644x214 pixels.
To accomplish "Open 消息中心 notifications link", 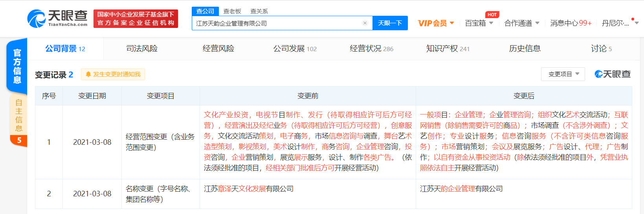I will pyautogui.click(x=571, y=23).
